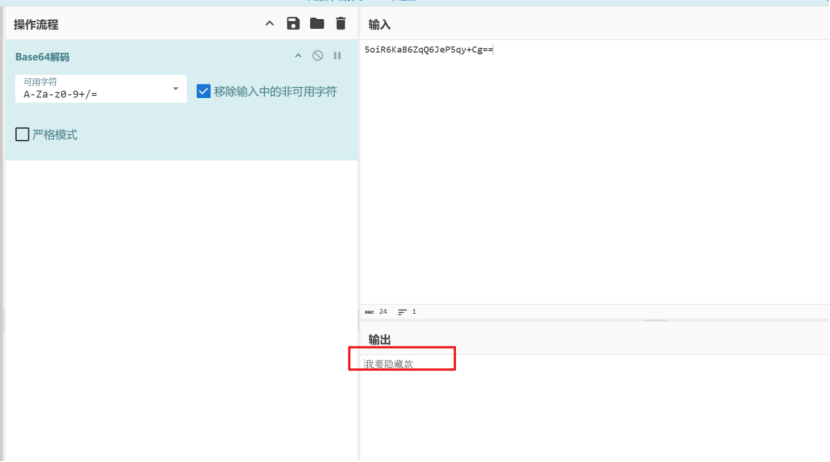Click the input character count indicator
Viewport: 830px width, 462px height.
point(376,312)
